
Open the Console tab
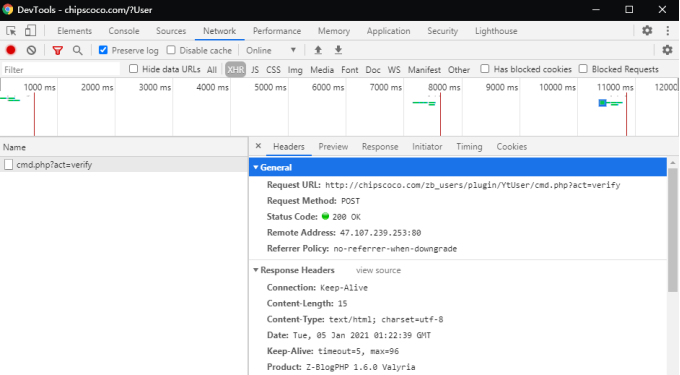[x=124, y=31]
